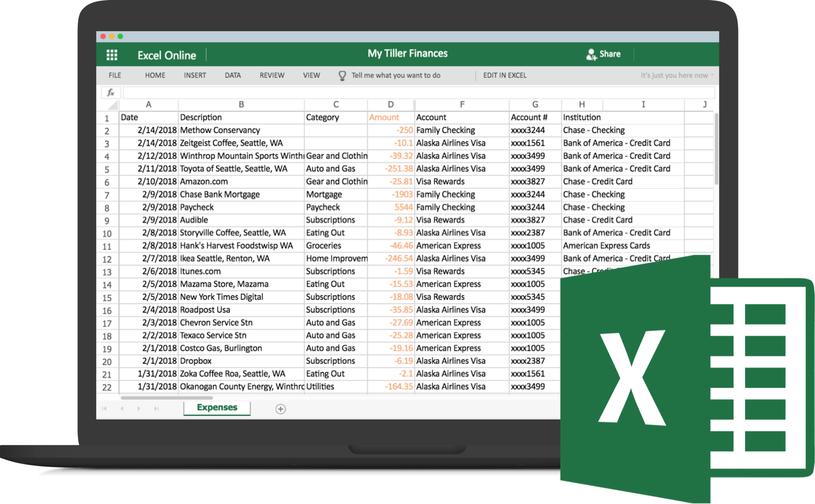Go to previous sheet arrow
The width and height of the screenshot is (815, 504).
coord(122,409)
